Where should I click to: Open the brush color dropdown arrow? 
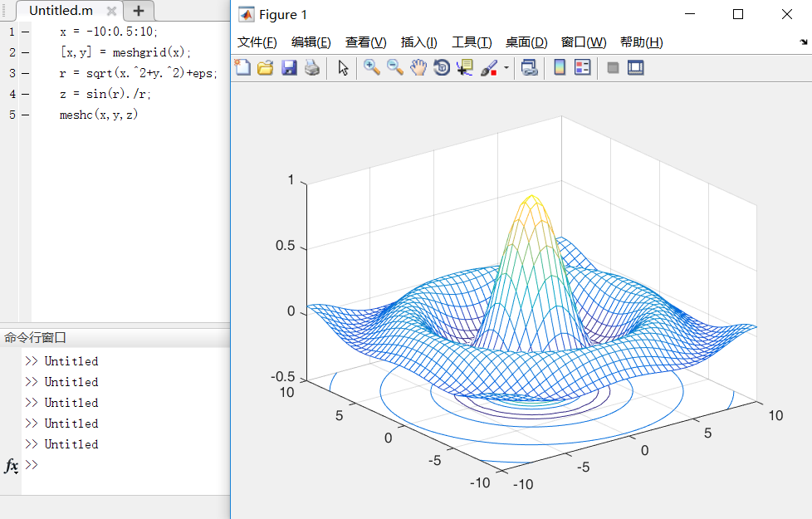tap(505, 67)
